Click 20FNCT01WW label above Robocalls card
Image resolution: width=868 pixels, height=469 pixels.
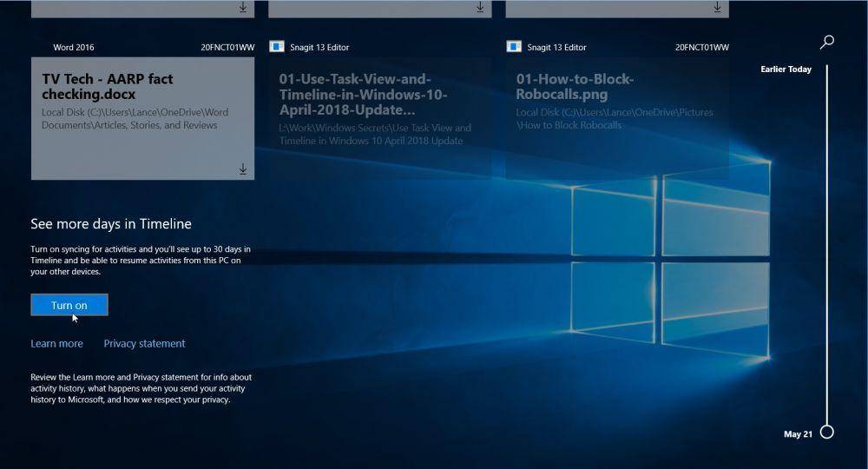click(702, 48)
